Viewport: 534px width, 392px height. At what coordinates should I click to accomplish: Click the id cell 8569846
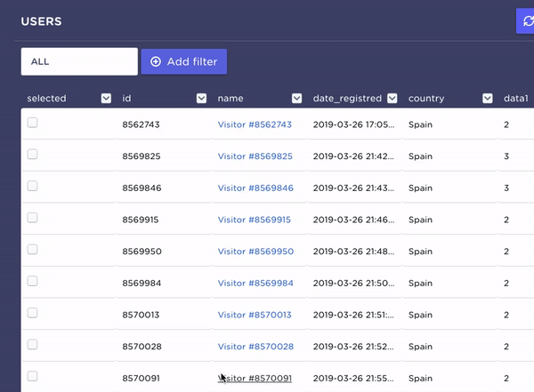(142, 188)
